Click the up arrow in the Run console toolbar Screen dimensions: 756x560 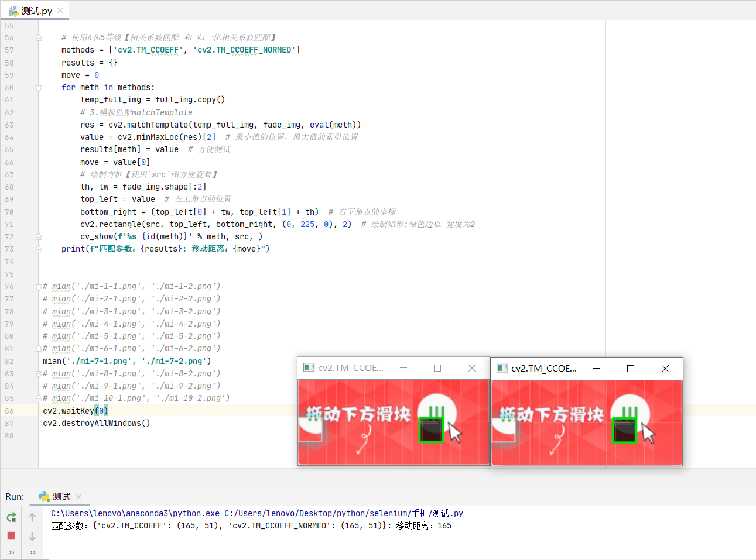coord(32,517)
